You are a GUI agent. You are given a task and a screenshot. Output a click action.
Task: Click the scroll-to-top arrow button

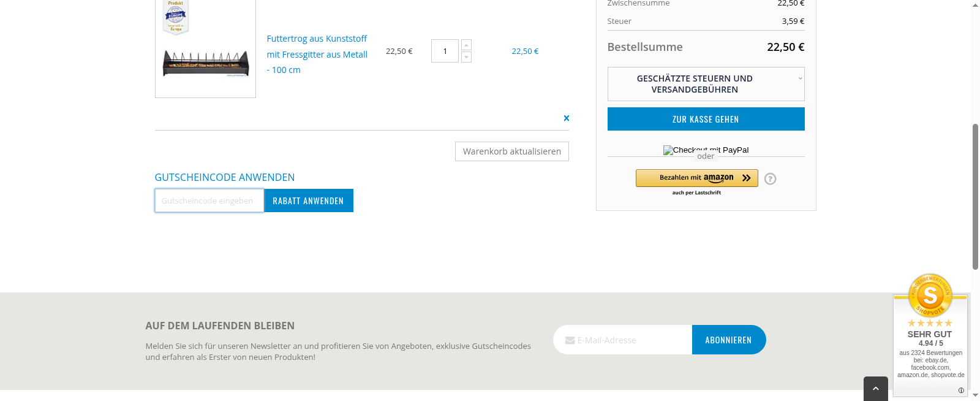tap(875, 389)
